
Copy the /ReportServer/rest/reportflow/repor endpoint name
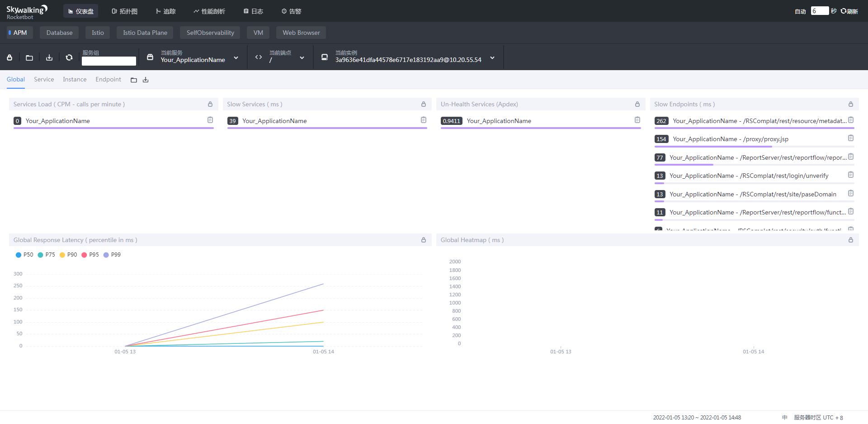[851, 157]
